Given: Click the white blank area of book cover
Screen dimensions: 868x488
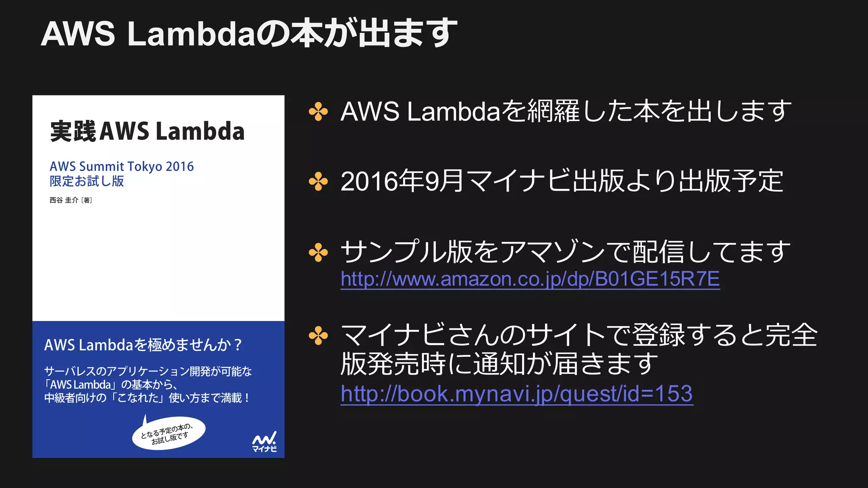Looking at the screenshot, I should click(158, 263).
